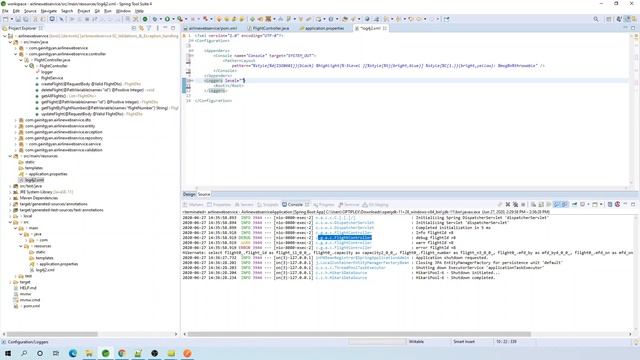Click Console horizontal scrollbar

(x=359, y=334)
